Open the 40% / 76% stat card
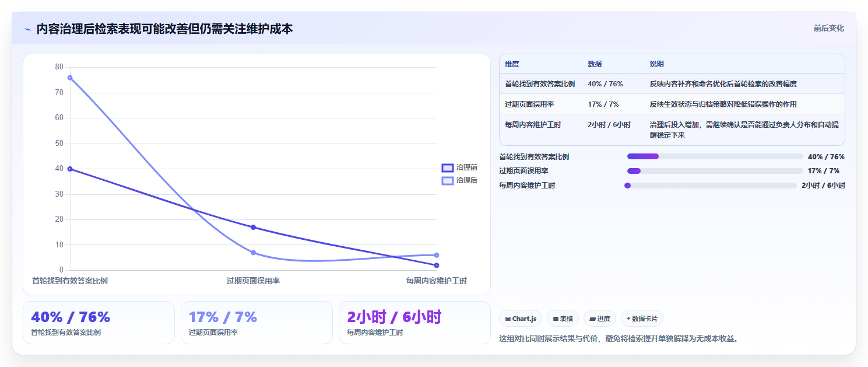This screenshot has height=367, width=868. pyautogui.click(x=99, y=323)
